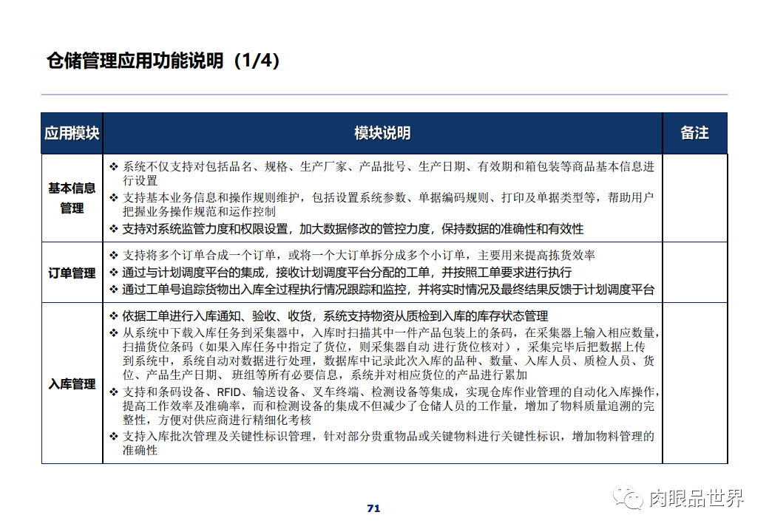Click the page number 71

pos(373,508)
